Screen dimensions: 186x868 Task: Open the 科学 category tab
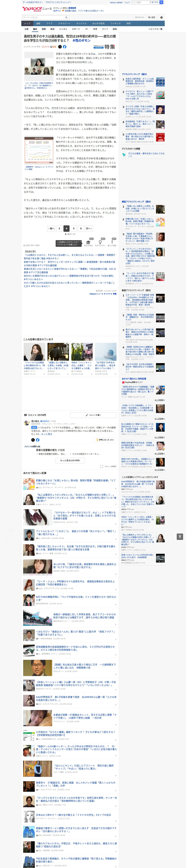[95, 29]
